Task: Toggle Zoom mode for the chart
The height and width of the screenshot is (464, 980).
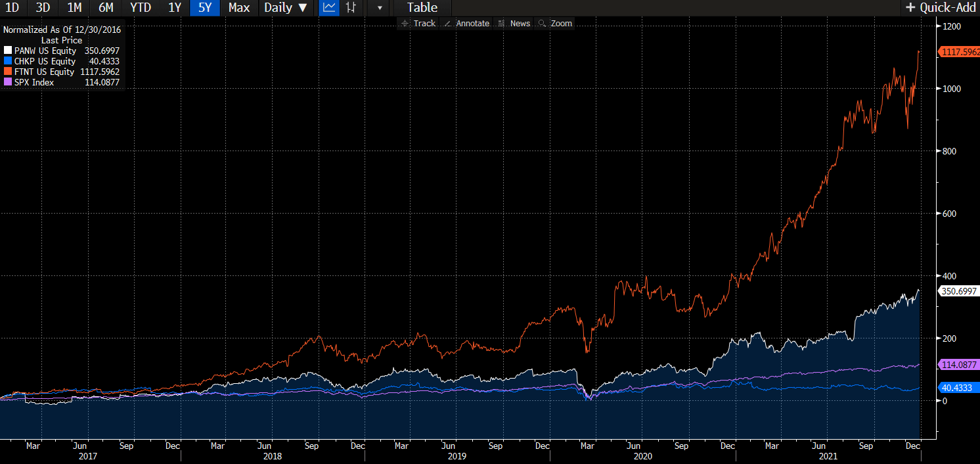Action: point(562,23)
